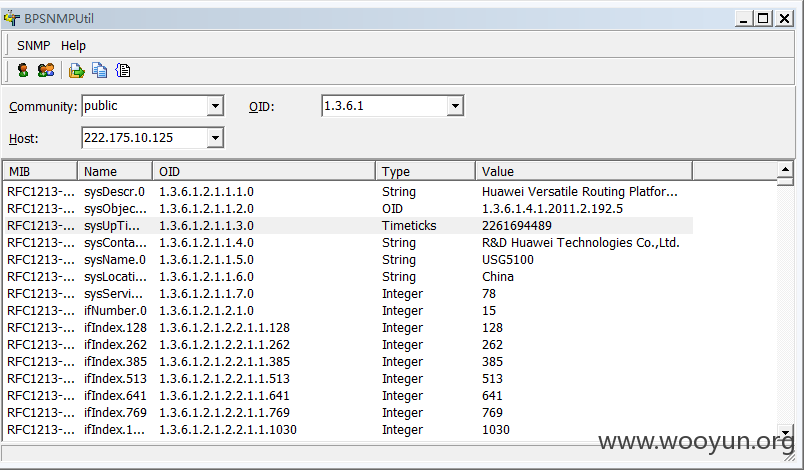The image size is (804, 470).
Task: Click the Integer value 15
Action: (x=489, y=311)
